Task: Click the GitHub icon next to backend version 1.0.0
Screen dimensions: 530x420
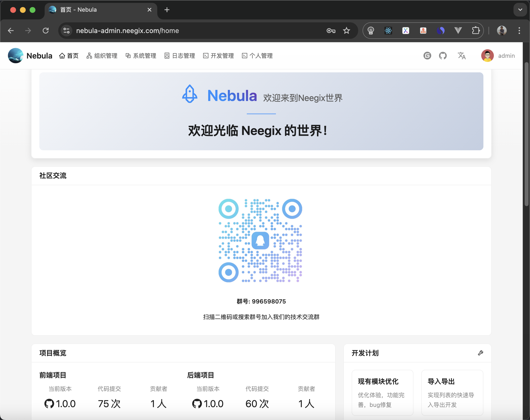Action: click(x=197, y=403)
